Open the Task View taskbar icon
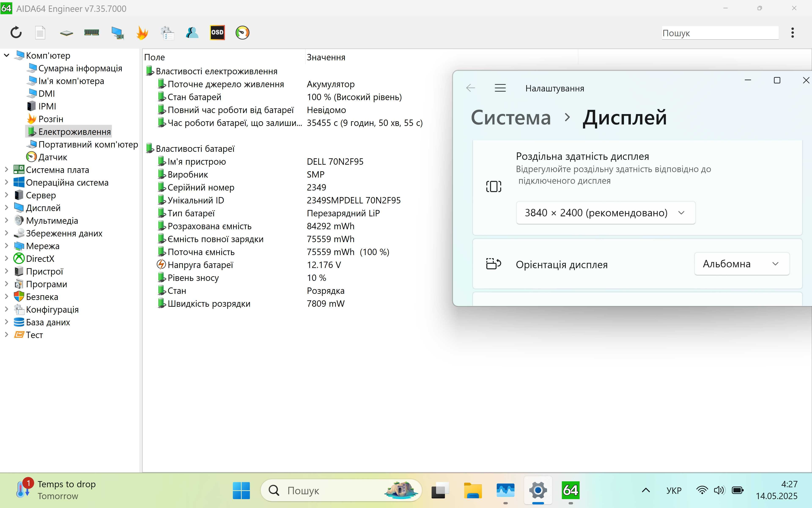 click(x=440, y=490)
